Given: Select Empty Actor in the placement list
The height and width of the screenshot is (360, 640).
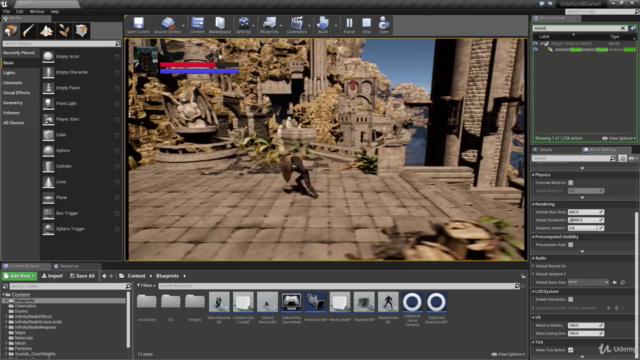Looking at the screenshot, I should point(81,56).
